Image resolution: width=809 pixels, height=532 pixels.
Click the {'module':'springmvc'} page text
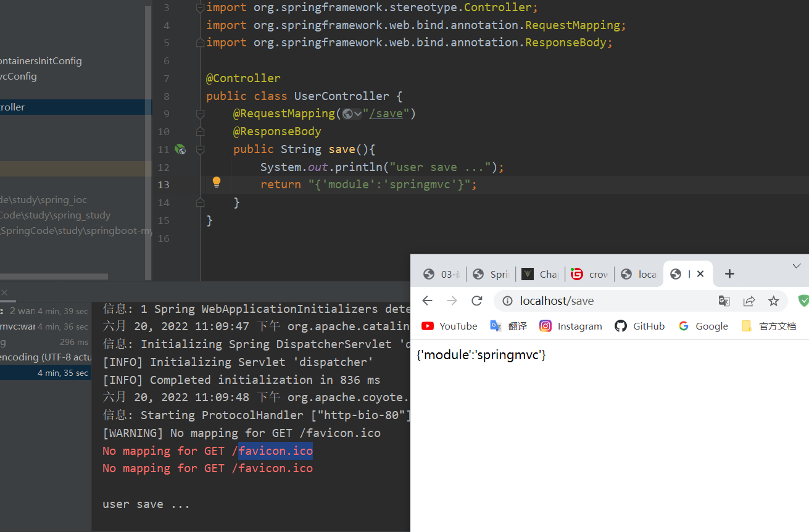point(481,355)
